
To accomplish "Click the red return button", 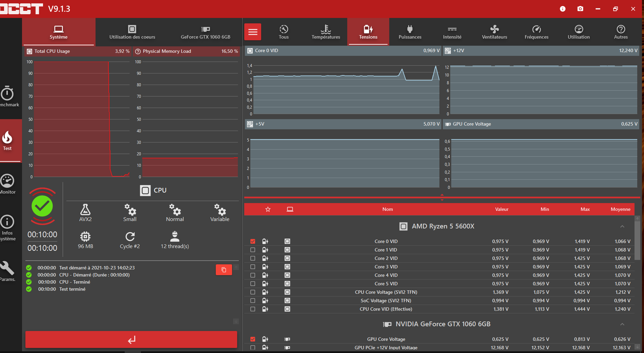I will click(131, 339).
